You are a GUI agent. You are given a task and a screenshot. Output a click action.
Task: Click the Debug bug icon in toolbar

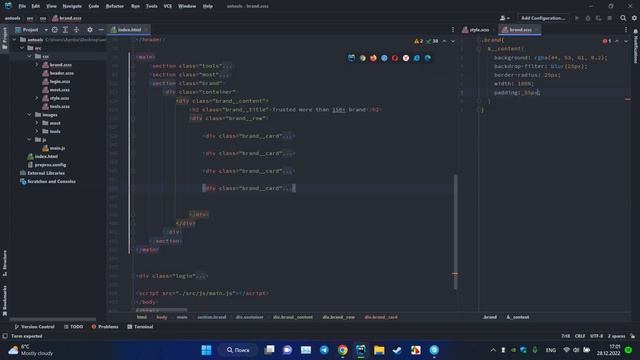(x=588, y=18)
